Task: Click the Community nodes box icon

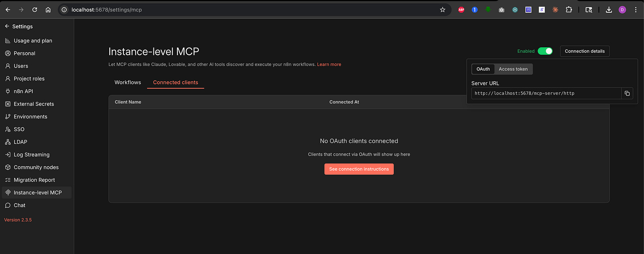Action: 8,167
